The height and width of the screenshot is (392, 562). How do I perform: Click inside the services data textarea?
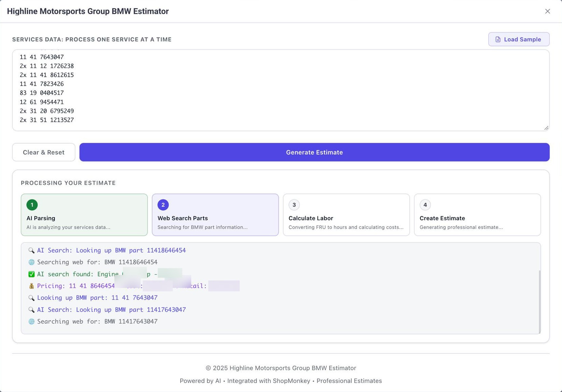281,90
